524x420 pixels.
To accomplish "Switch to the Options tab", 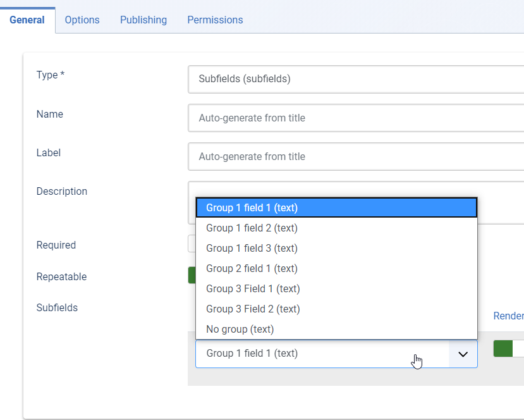I will coord(82,20).
